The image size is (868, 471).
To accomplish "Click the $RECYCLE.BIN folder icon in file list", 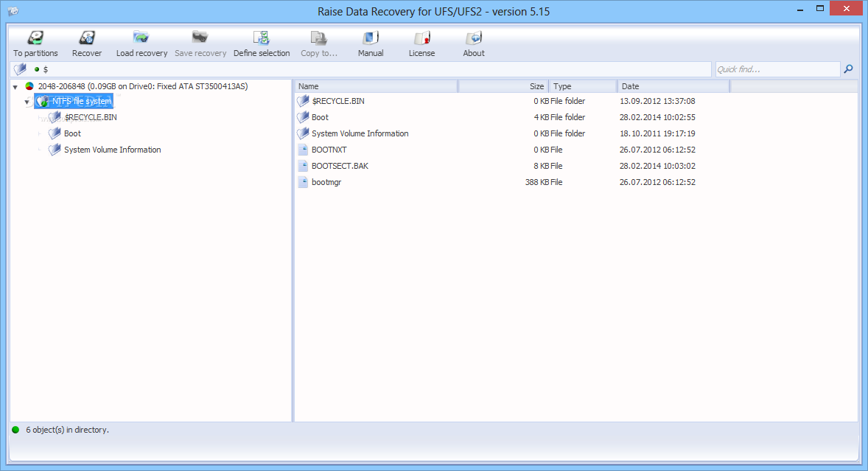I will [x=303, y=101].
